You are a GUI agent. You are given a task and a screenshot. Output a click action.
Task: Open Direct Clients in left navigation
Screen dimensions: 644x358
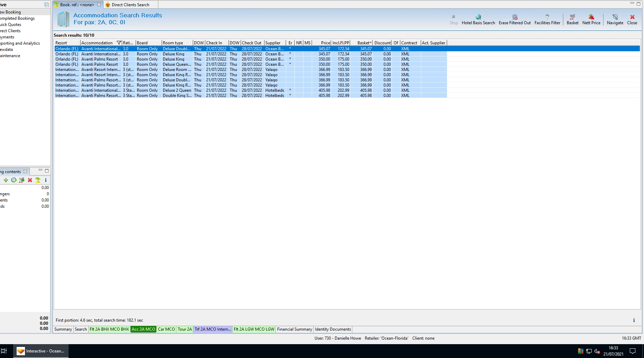point(10,31)
